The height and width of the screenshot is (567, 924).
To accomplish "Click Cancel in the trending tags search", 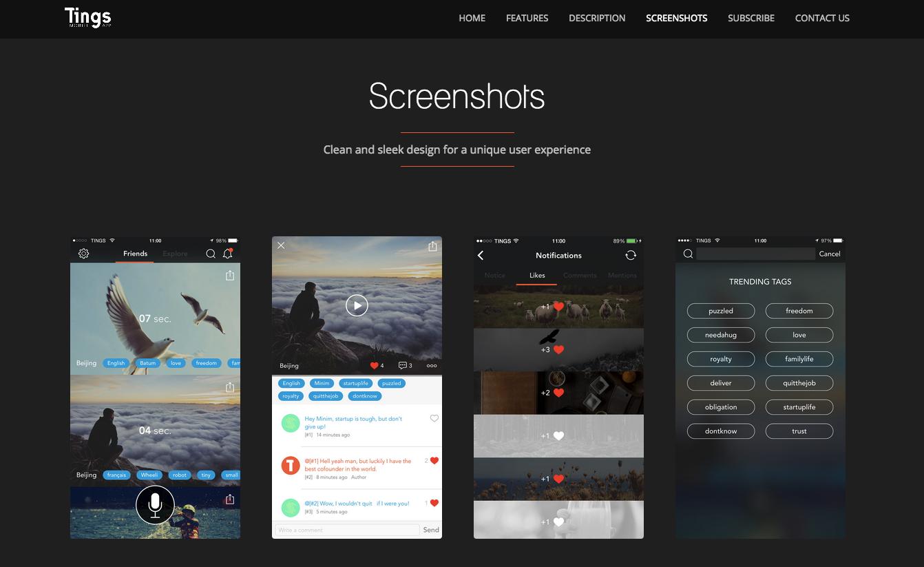I will 830,254.
